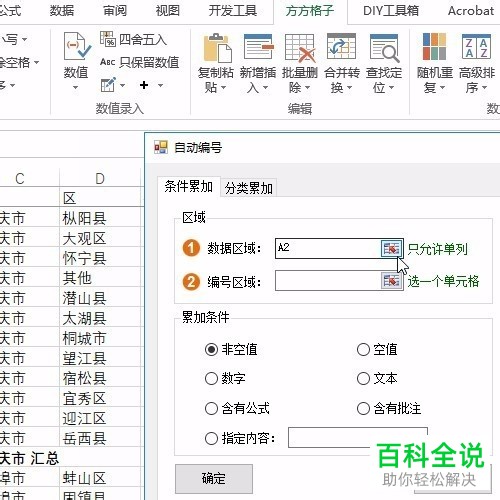Click cell containing 怀宁县
Screen dimensions: 500x500
pos(101,258)
